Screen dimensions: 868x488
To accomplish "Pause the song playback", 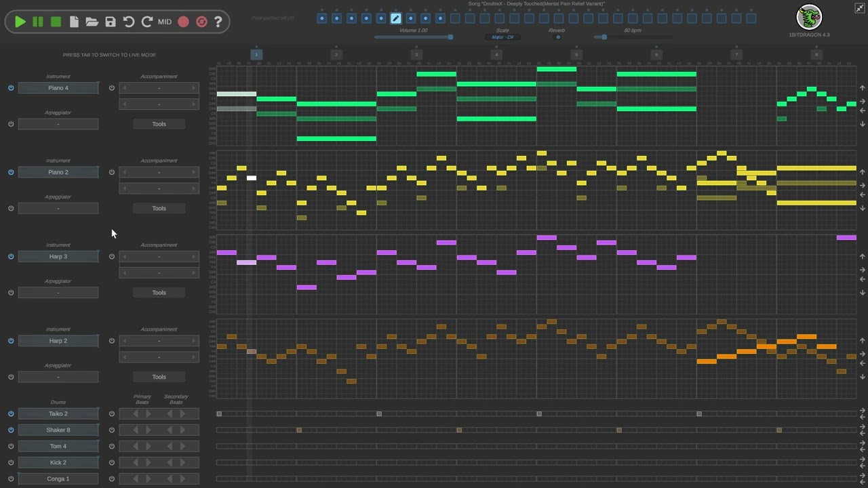I will click(x=38, y=22).
